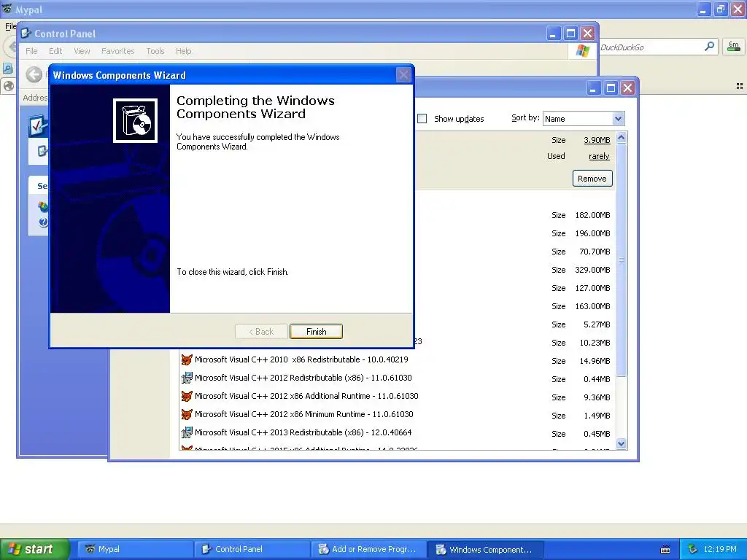This screenshot has height=560, width=747.
Task: Click the 6m toolbar button in Mypal
Action: click(x=734, y=47)
